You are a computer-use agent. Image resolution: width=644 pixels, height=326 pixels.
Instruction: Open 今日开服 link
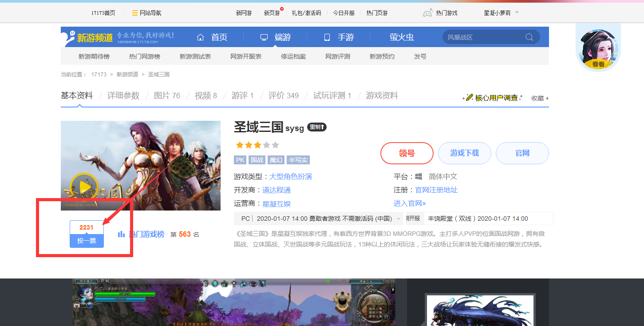point(344,13)
